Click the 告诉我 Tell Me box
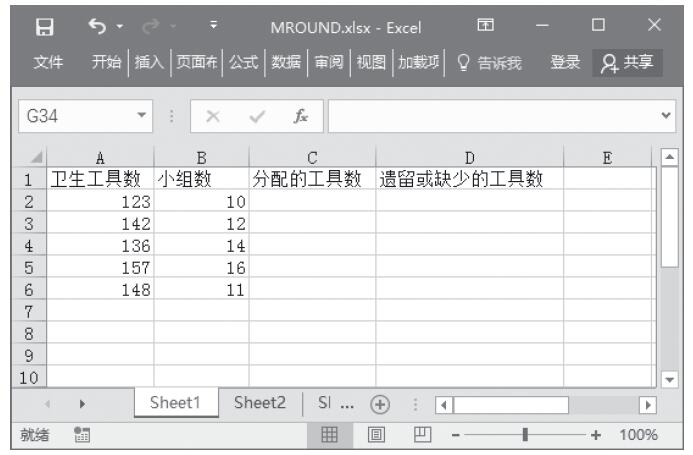 [489, 62]
